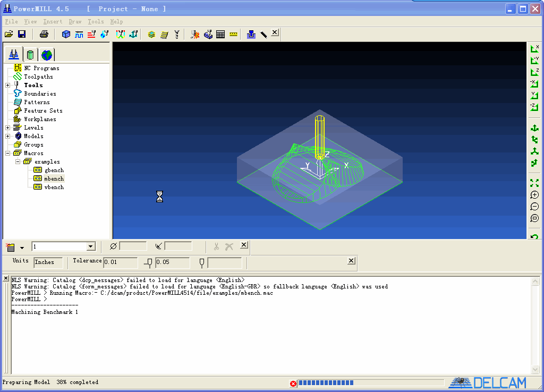View from positive Y axis
544x392 pixels.
pos(534,95)
